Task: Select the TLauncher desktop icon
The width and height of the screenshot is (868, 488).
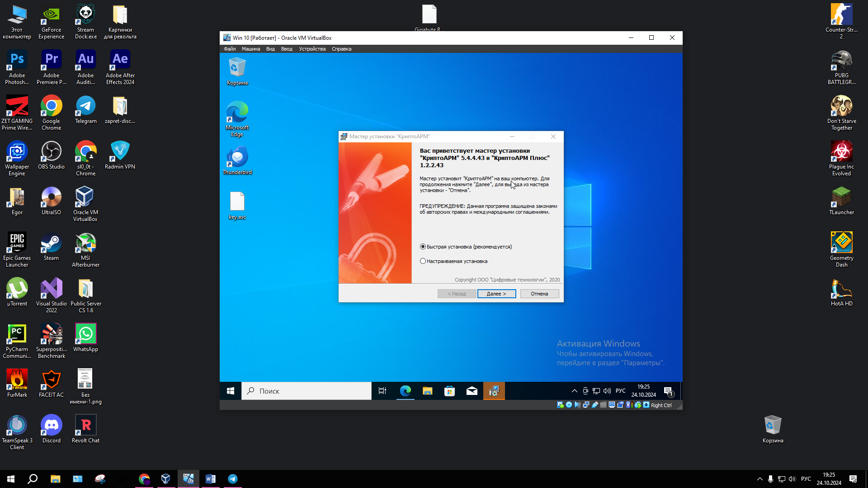Action: coord(842,201)
